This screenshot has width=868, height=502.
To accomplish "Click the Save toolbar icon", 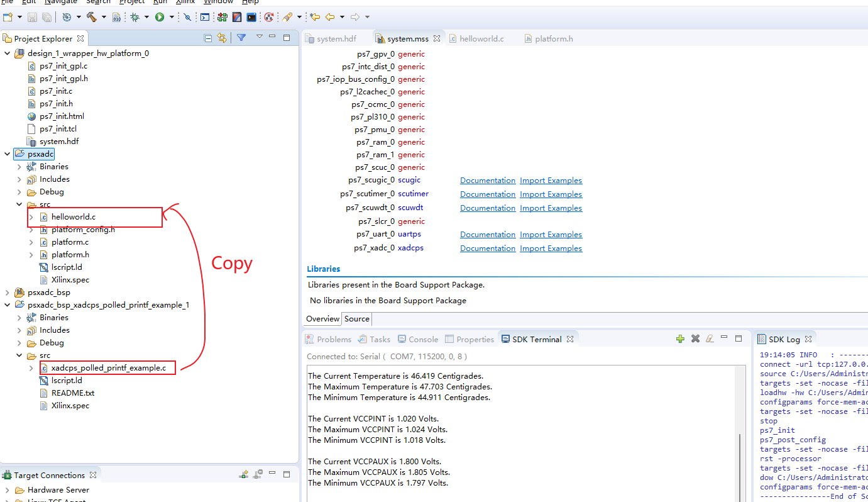I will tap(33, 17).
